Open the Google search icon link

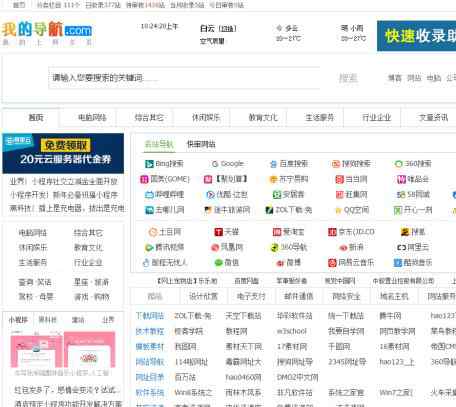(x=215, y=164)
